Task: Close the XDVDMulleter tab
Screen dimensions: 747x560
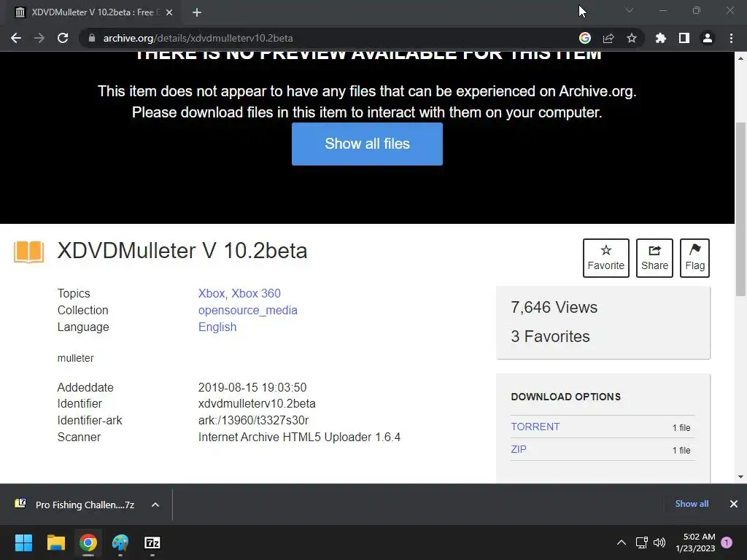Action: (169, 12)
